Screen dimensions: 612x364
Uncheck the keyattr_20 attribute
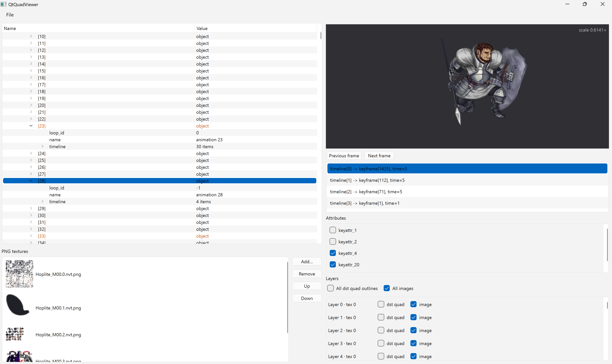(333, 264)
